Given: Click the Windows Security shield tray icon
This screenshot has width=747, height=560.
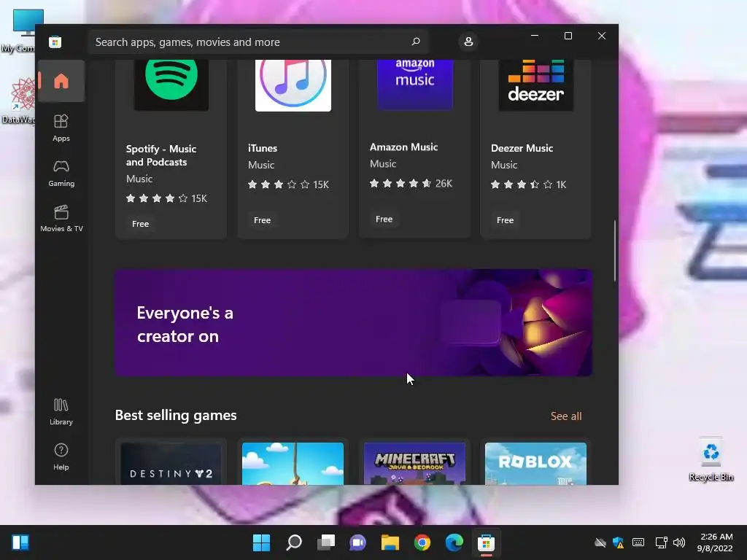Looking at the screenshot, I should click(x=619, y=542).
